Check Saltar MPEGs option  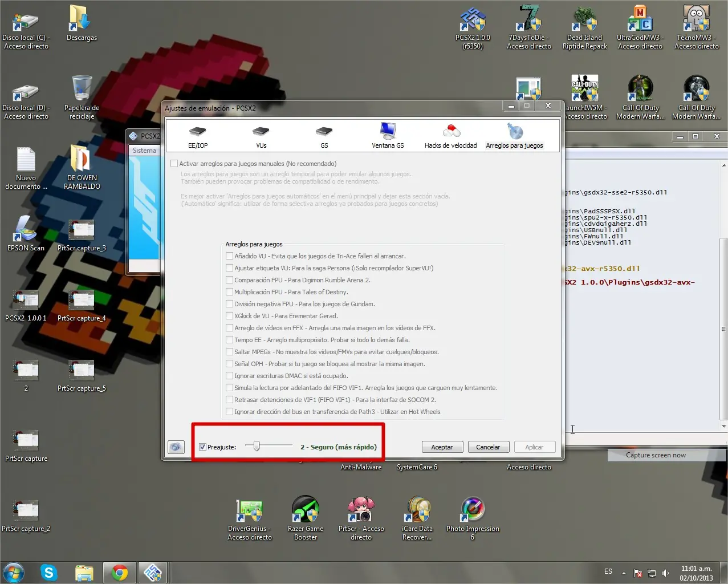[229, 352]
